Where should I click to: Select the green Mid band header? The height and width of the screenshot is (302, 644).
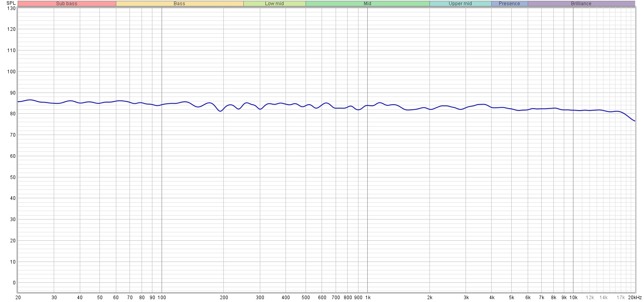pos(367,4)
